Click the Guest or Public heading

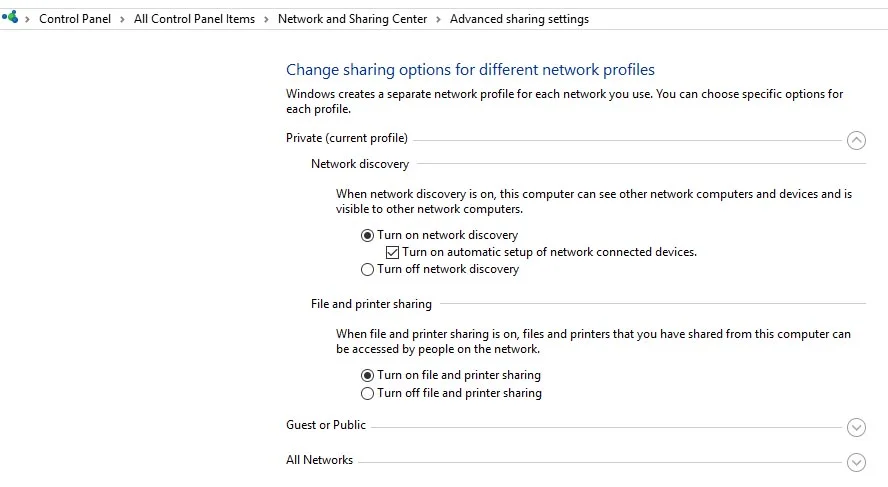(326, 425)
